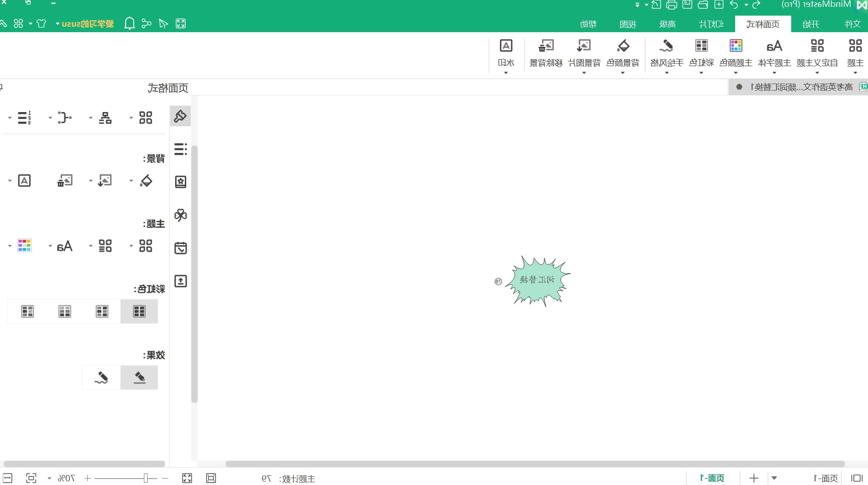868x485 pixels.
Task: Click the paper plane send icon
Action: pyautogui.click(x=163, y=23)
